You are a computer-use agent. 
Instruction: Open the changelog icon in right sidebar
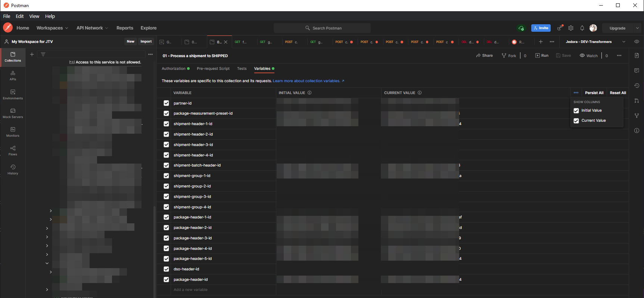pyautogui.click(x=637, y=86)
